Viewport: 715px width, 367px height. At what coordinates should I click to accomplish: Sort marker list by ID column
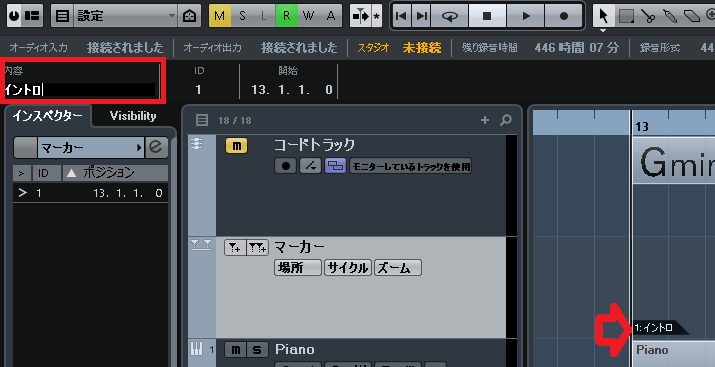46,173
